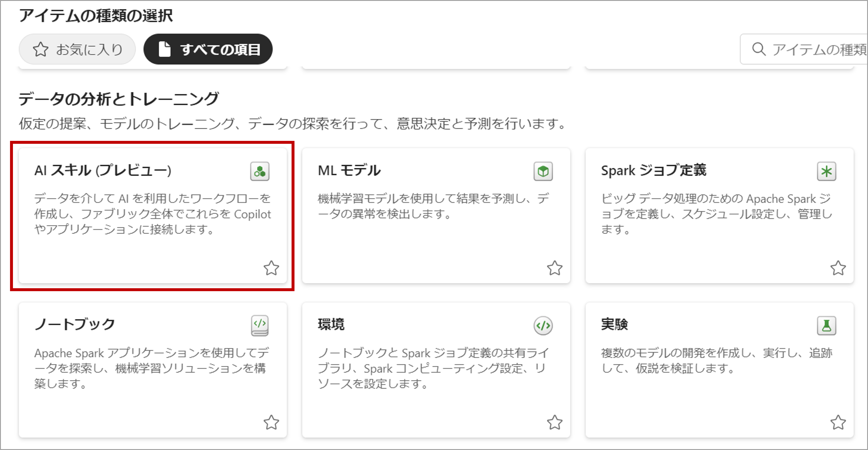Viewport: 868px width, 450px height.
Task: Mark ノートブック as favorite with star
Action: click(x=271, y=422)
